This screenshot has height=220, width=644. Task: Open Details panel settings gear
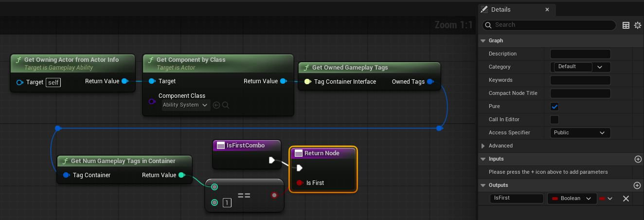(638, 25)
